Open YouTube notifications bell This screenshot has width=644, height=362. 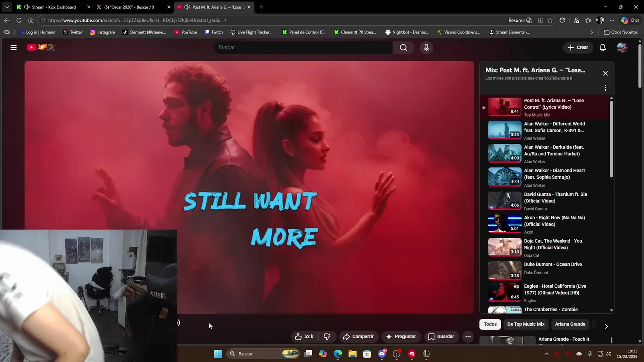tap(603, 47)
